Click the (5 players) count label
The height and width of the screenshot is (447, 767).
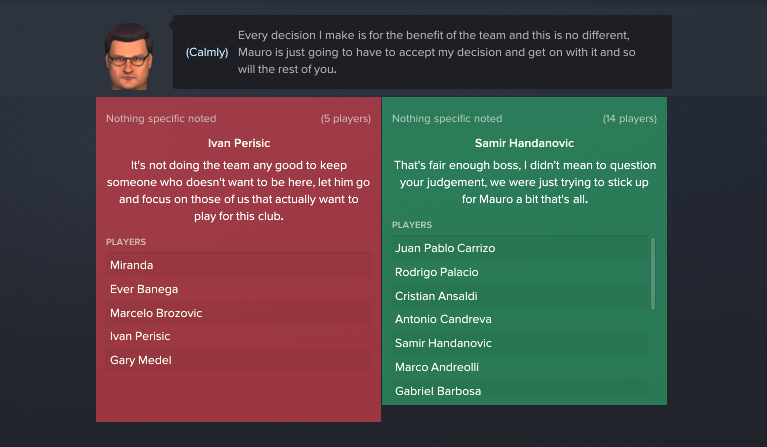click(x=346, y=119)
